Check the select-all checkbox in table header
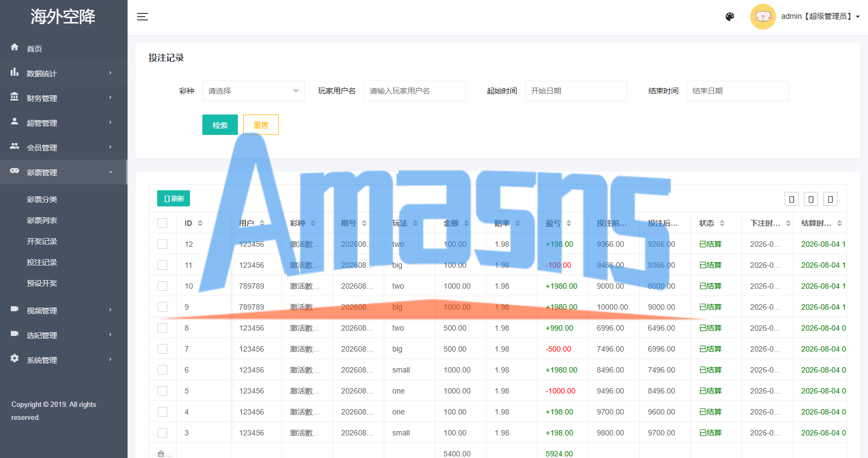The image size is (868, 458). coord(163,223)
